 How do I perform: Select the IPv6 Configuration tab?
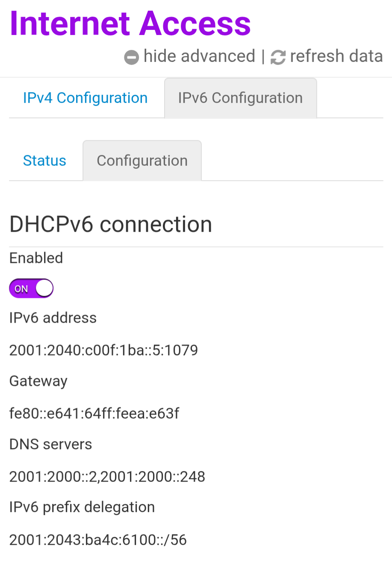tap(240, 98)
